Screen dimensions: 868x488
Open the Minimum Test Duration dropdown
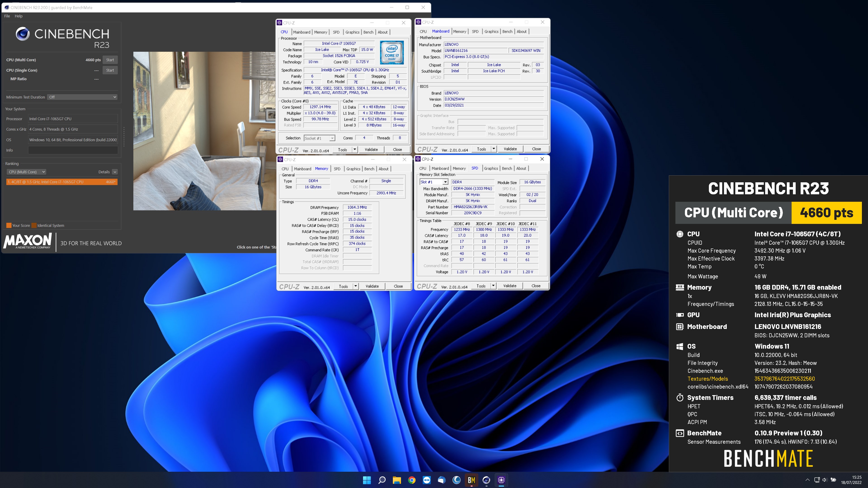click(x=82, y=97)
